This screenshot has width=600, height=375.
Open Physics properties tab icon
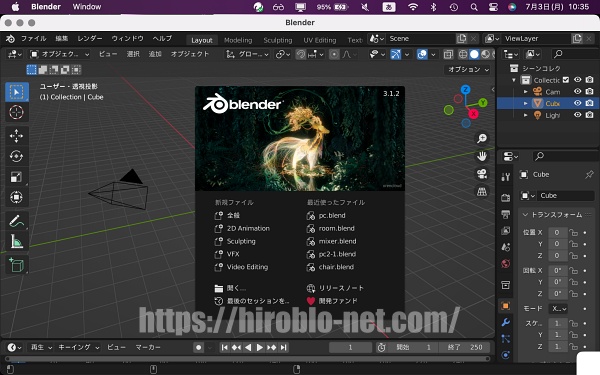click(505, 355)
